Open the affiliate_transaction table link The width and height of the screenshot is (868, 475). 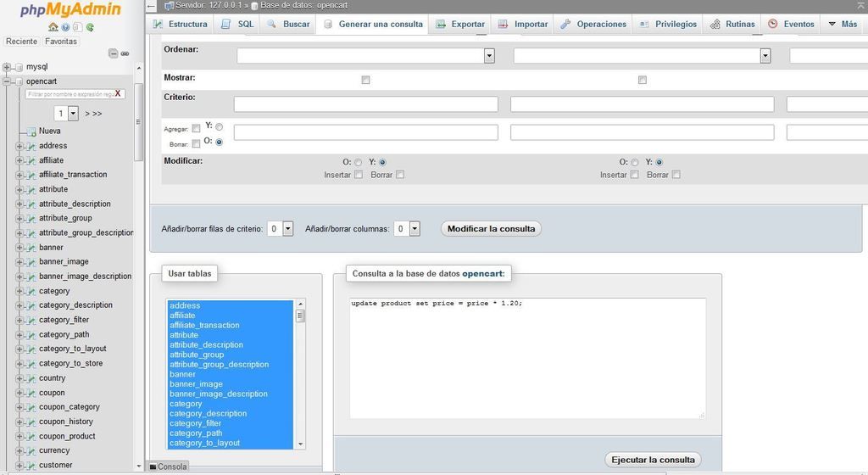coord(73,175)
